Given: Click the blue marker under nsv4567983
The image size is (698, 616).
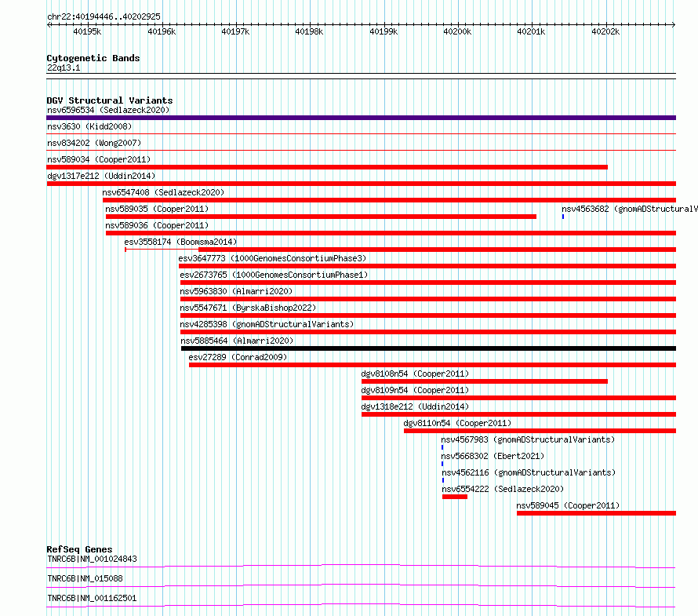Looking at the screenshot, I should pos(442,447).
